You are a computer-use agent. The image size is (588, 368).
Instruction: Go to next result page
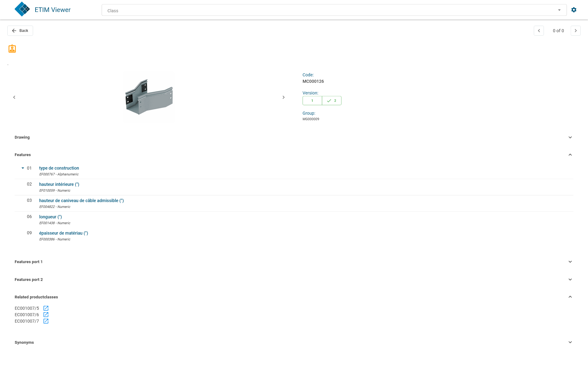(576, 31)
